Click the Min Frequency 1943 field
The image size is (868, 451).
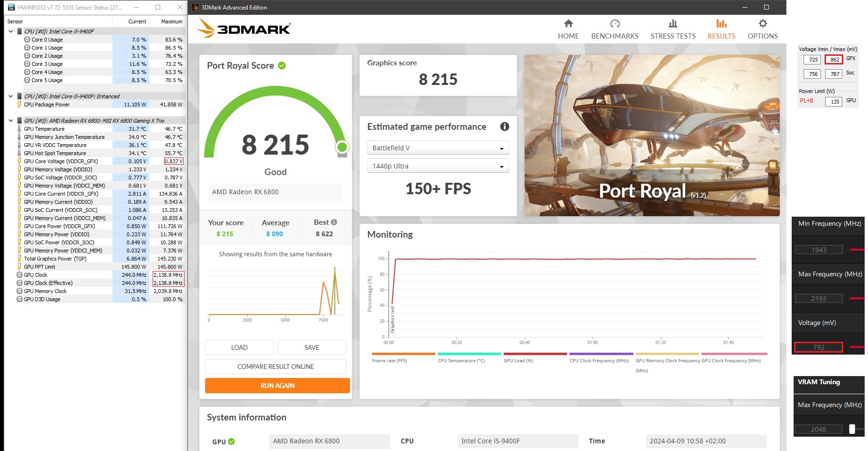tap(818, 250)
